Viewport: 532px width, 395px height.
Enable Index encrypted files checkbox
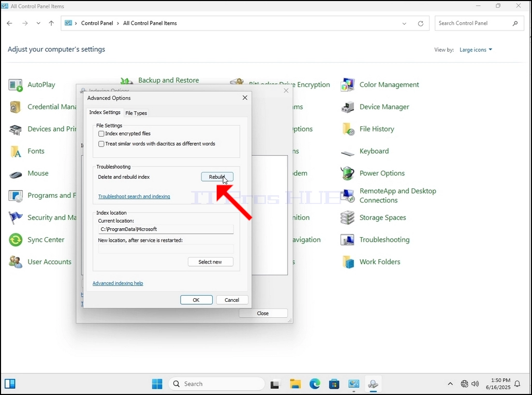pos(101,134)
